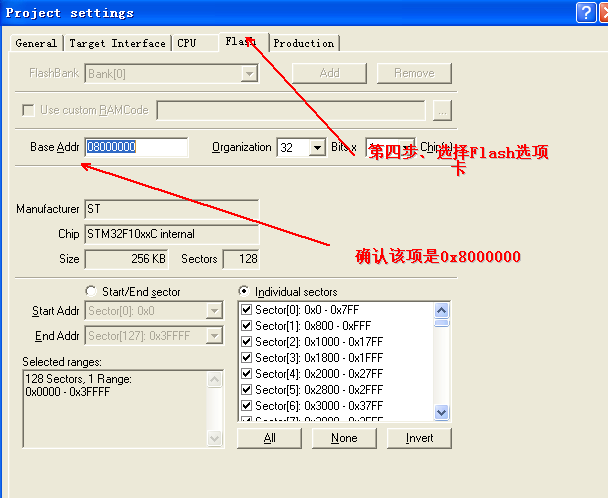Toggle Sector[4]: 0x2000 - 0x27FF checkbox
This screenshot has height=498, width=608.
pyautogui.click(x=247, y=374)
